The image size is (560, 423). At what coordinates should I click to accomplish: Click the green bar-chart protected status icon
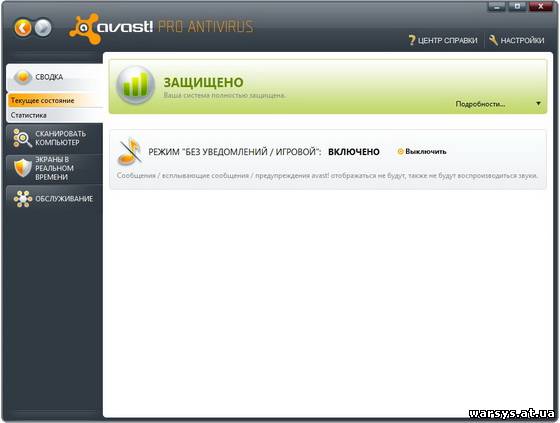point(135,85)
